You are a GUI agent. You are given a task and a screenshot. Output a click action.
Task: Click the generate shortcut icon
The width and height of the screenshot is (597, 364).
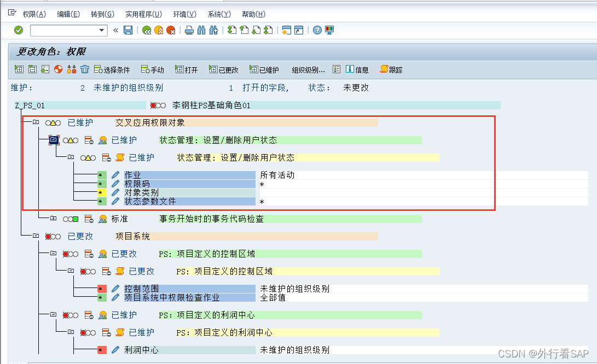coord(299,30)
